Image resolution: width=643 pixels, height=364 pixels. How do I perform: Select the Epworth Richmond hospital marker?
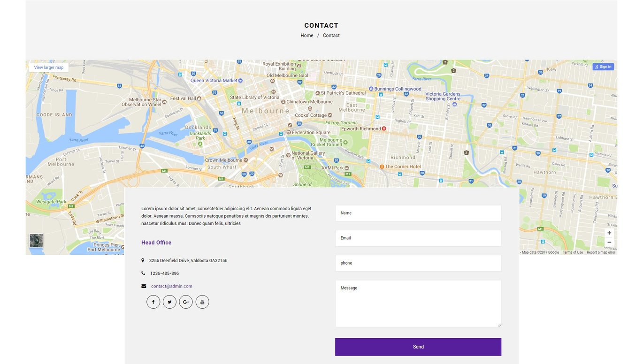click(x=384, y=129)
